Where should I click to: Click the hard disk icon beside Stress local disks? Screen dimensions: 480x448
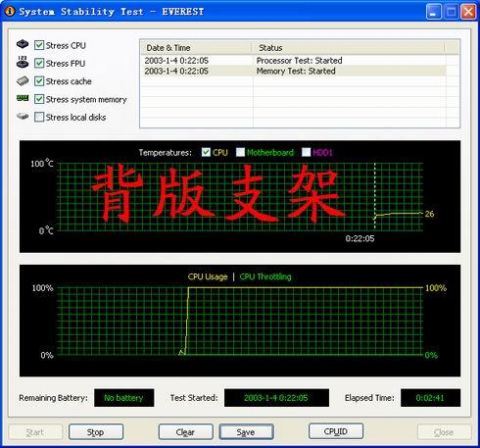[x=23, y=116]
